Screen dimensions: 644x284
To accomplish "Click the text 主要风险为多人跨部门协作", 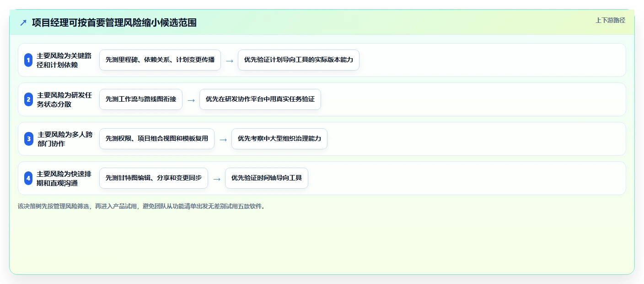I will pos(65,139).
